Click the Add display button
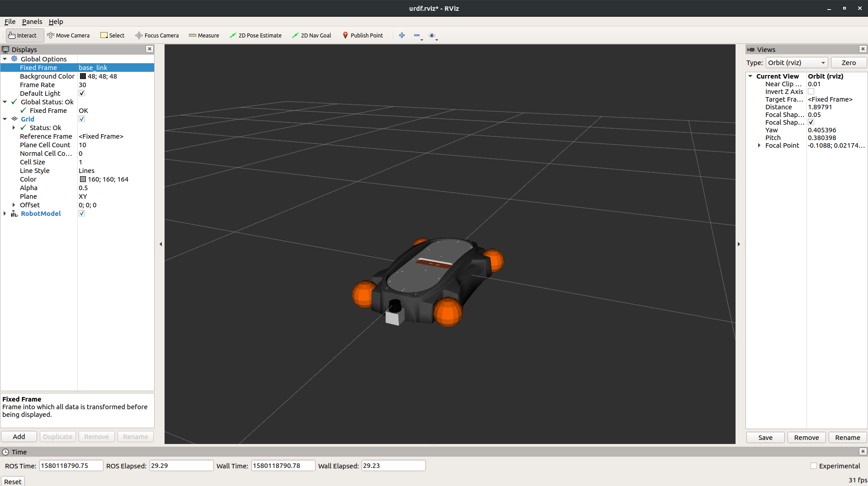 [19, 436]
